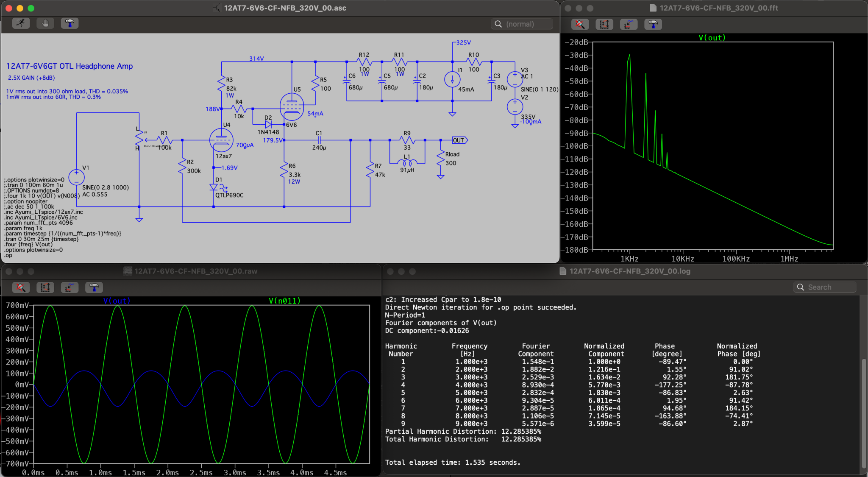Halt the simulation with the hand icon

coord(45,23)
